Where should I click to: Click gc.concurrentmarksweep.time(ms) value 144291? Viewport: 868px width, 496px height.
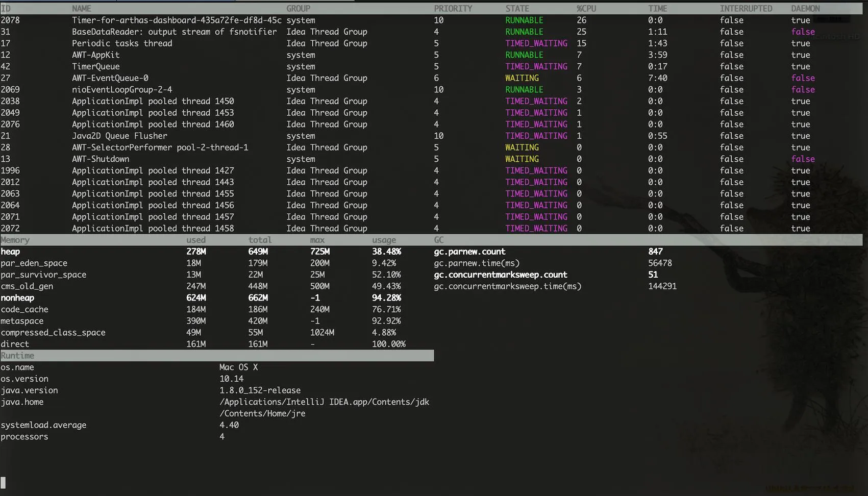[662, 286]
